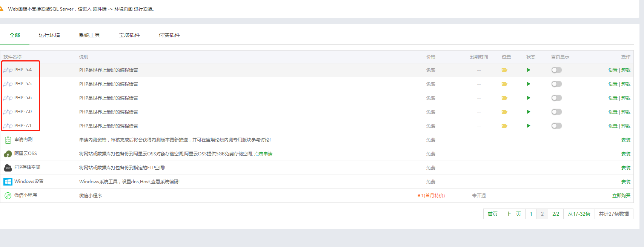Click the PHP-5.5 green running status icon
This screenshot has width=644, height=247.
coord(529,84)
